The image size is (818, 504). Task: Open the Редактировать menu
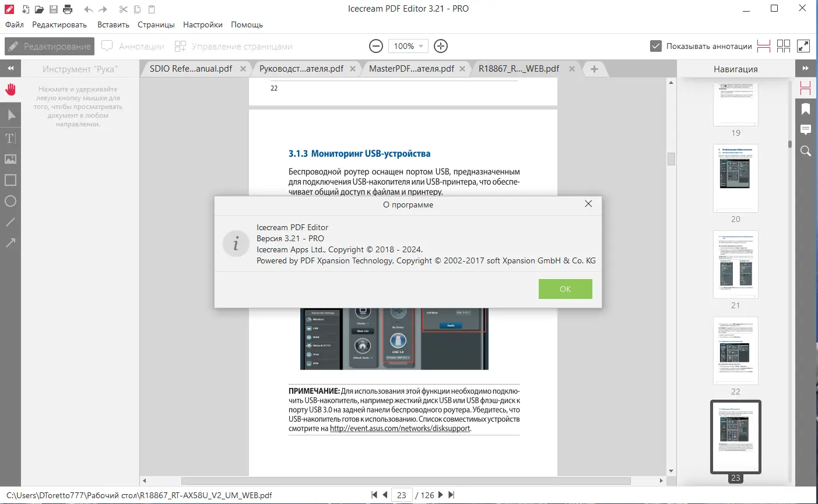click(x=59, y=24)
